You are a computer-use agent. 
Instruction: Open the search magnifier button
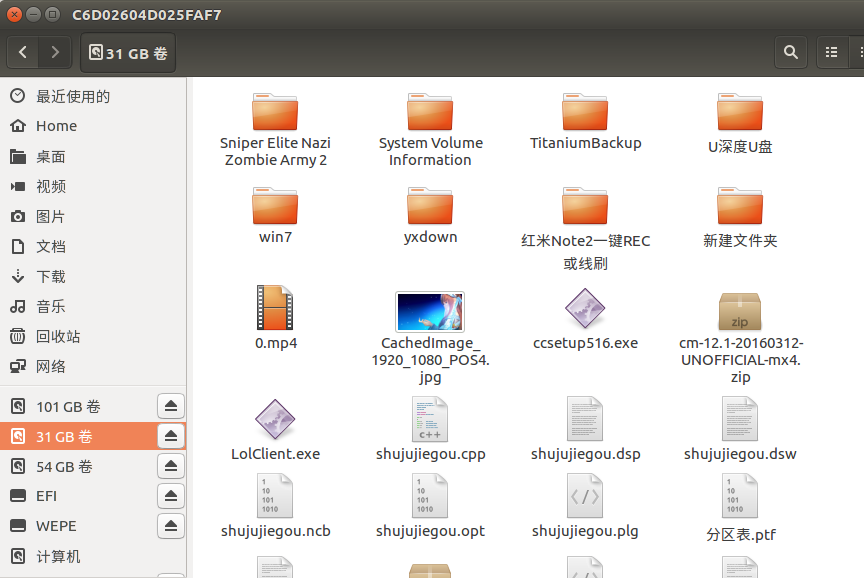click(791, 52)
